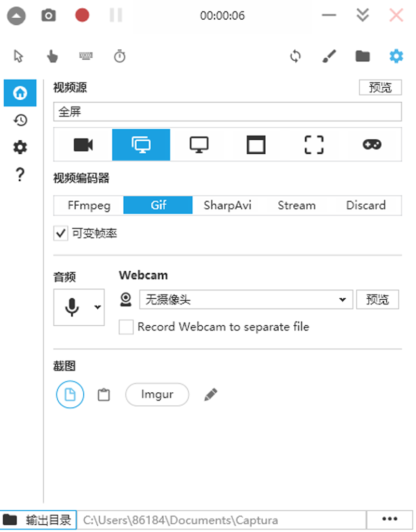Select the webcam-only video source
This screenshot has height=532, width=416.
click(83, 144)
